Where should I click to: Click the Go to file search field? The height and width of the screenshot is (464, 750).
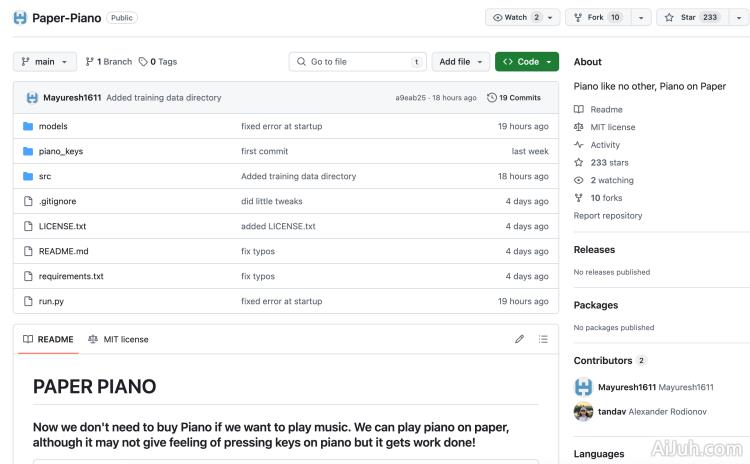pyautogui.click(x=356, y=62)
